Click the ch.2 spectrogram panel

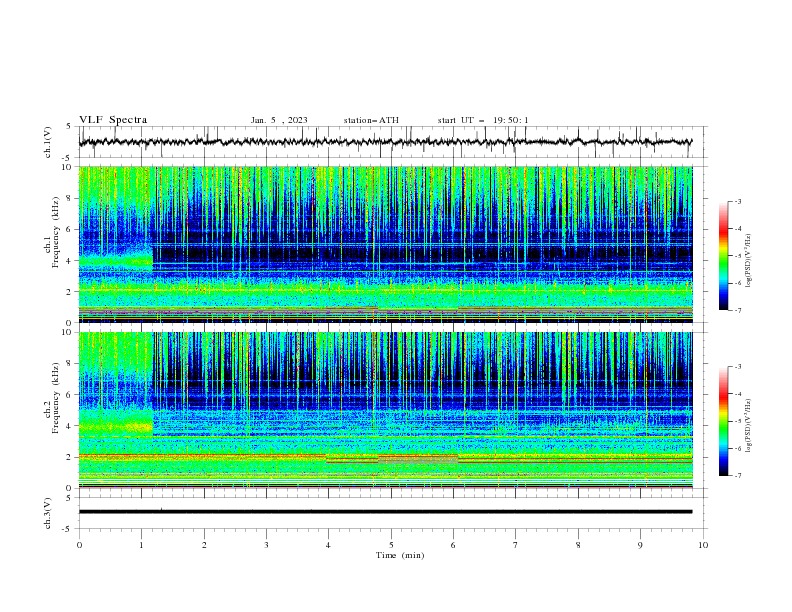pyautogui.click(x=386, y=410)
